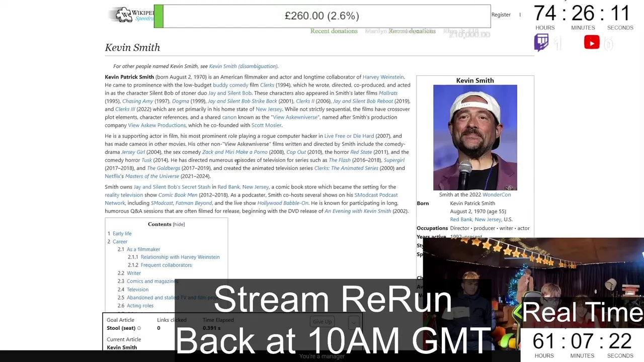Open the reality television link
Viewport: 644px width, 362px height.
click(x=124, y=195)
